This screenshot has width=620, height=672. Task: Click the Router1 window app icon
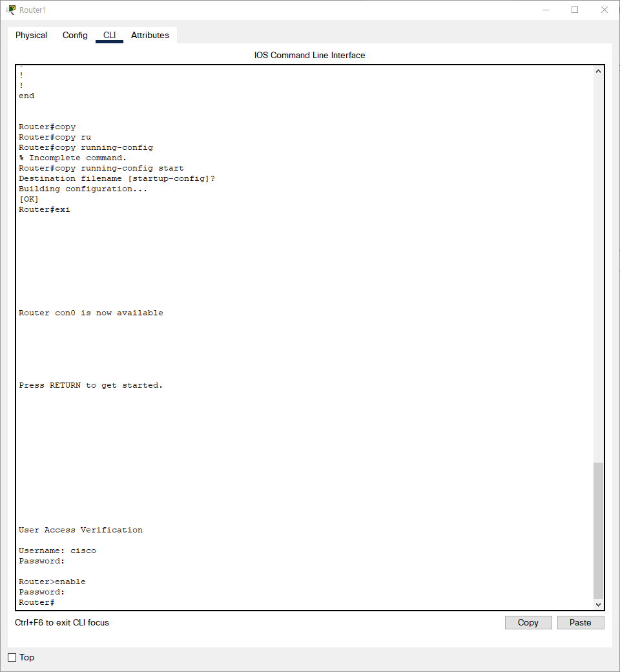pyautogui.click(x=11, y=10)
